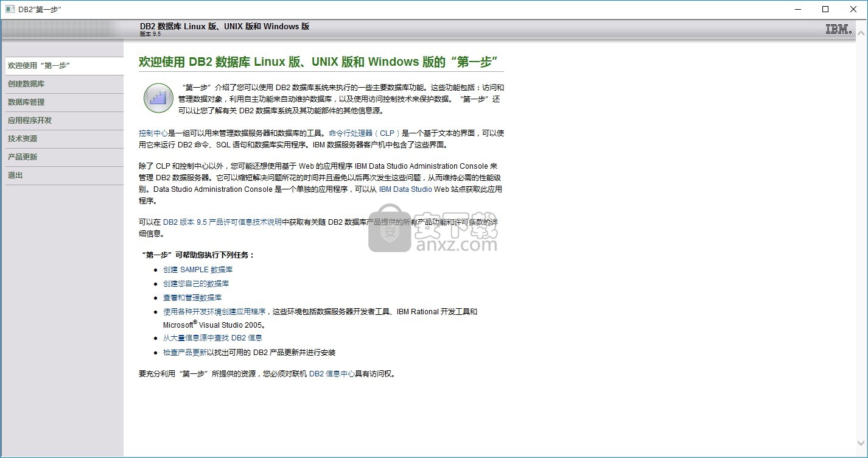Click 退出 to exit First Steps
Screen dimensions: 868x458
[65, 175]
